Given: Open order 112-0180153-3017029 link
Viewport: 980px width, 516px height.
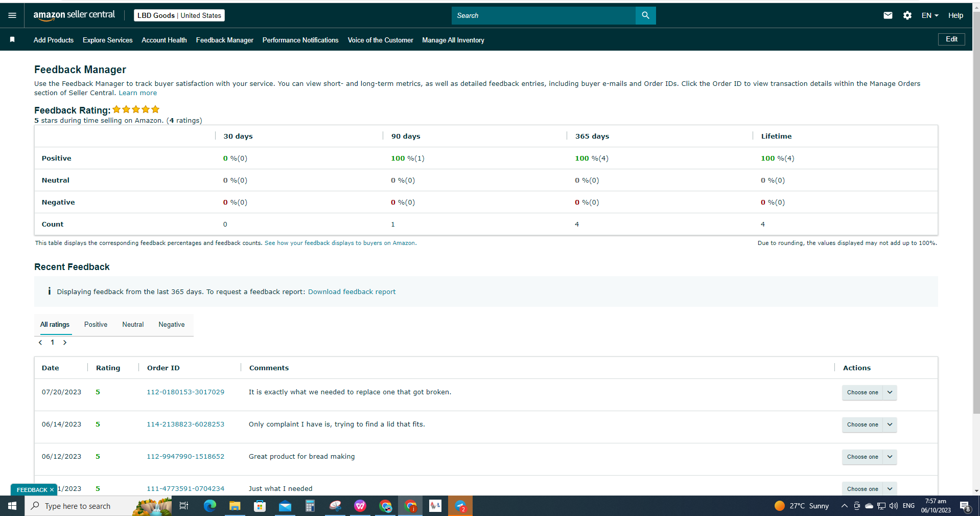Looking at the screenshot, I should click(185, 392).
